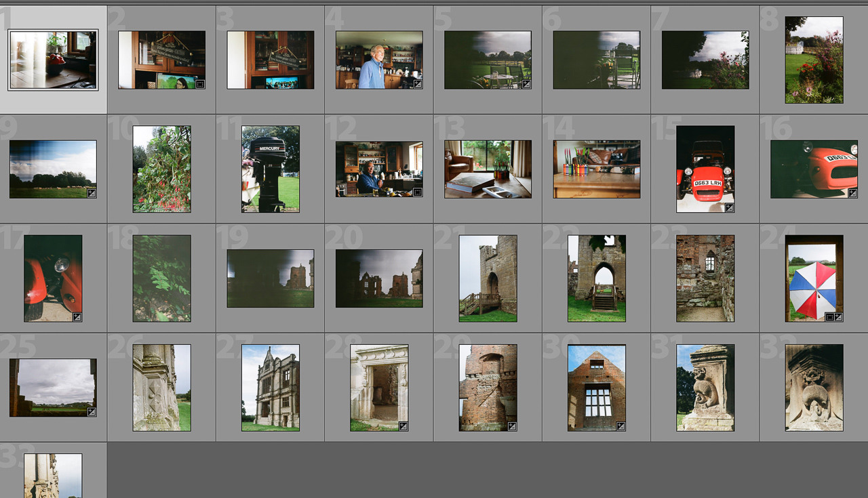Click develop adjustments badge on man in blue sweater photo 4
This screenshot has height=498, width=868.
[418, 84]
